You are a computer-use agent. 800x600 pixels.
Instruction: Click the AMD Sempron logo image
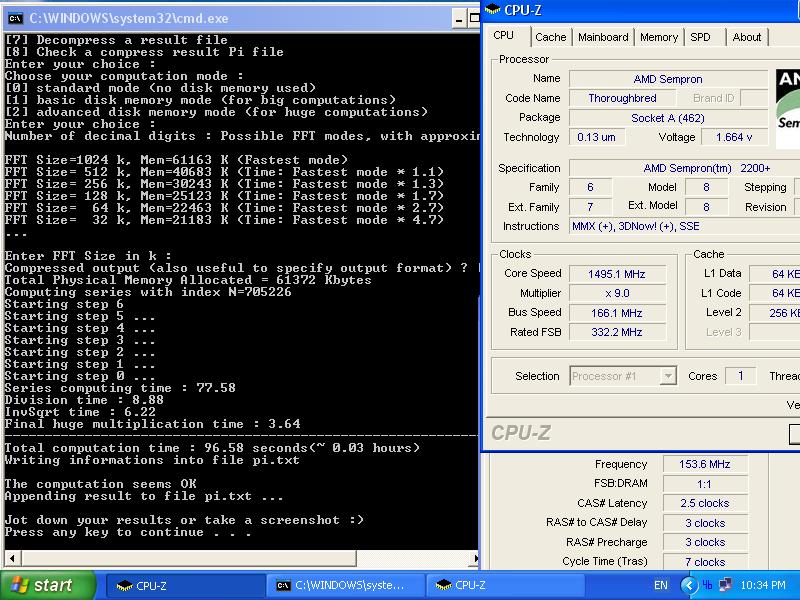click(788, 109)
